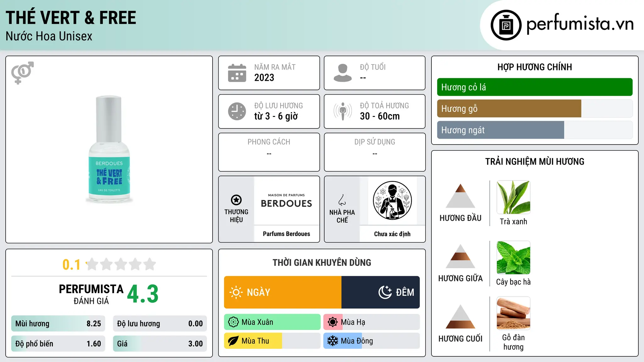This screenshot has width=644, height=362.
Task: Click the Mùa Thu season bar
Action: [272, 341]
